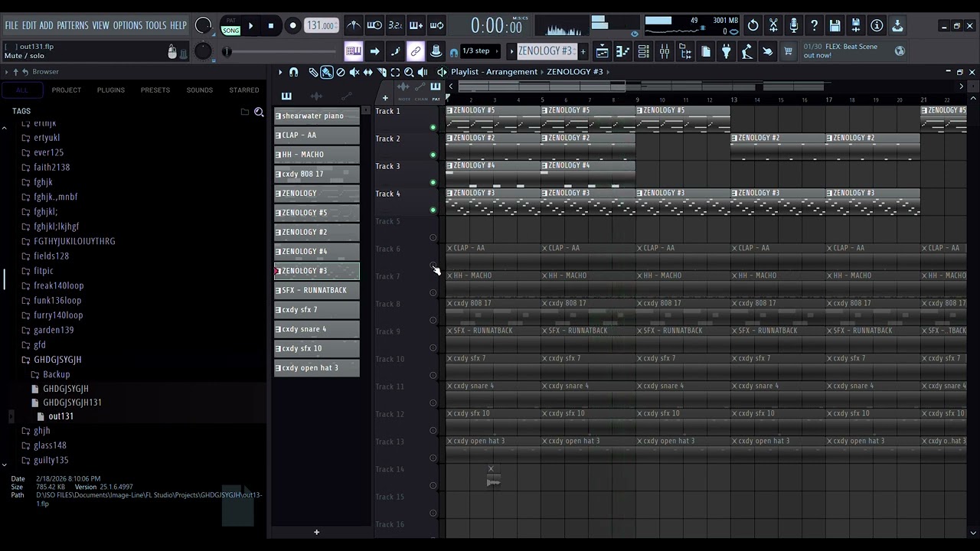Click the tempo 131.000 field
The image size is (980, 551).
[322, 25]
